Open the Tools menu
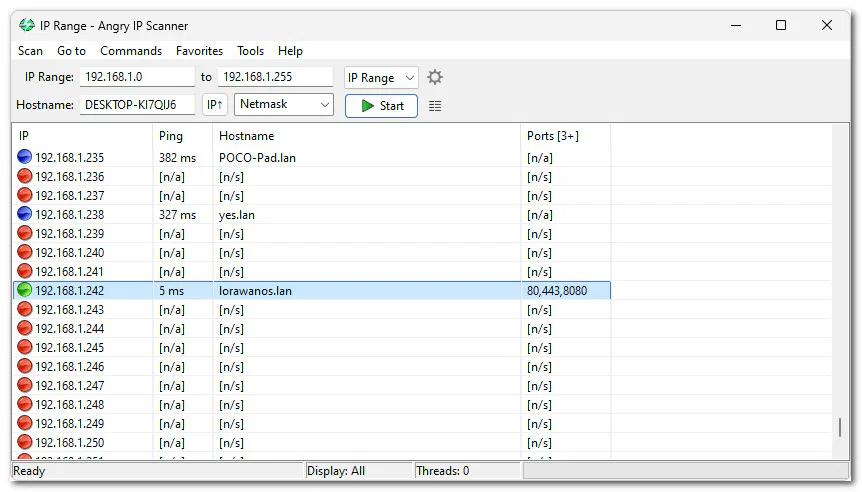This screenshot has width=862, height=492. pos(251,51)
